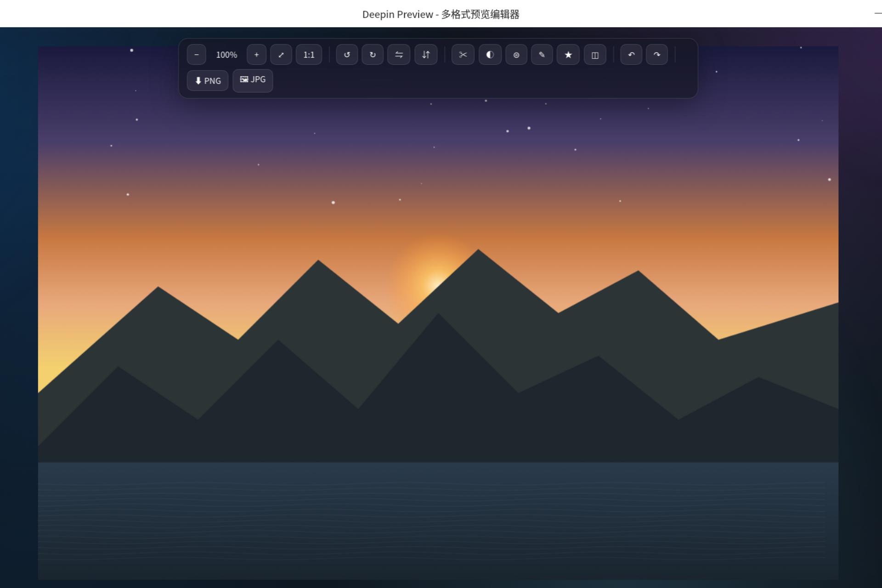Select the pencil draw tool
Viewport: 882px width, 588px height.
point(542,55)
